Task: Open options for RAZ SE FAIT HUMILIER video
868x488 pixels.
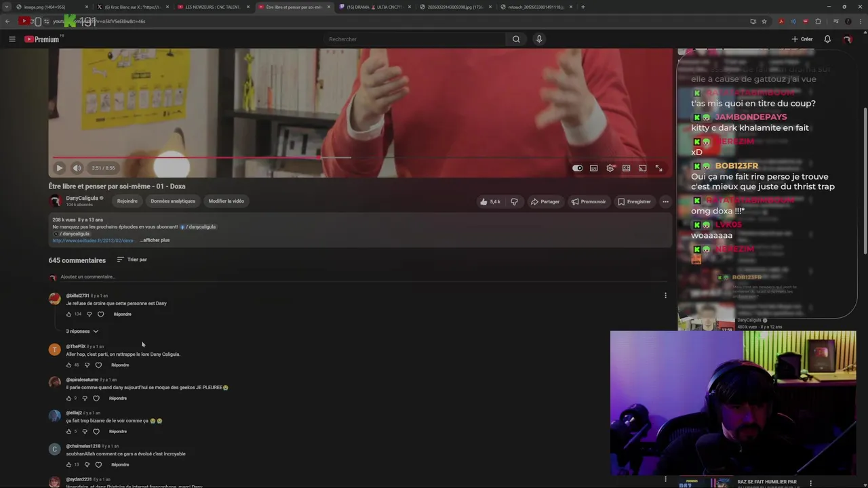Action: (811, 483)
